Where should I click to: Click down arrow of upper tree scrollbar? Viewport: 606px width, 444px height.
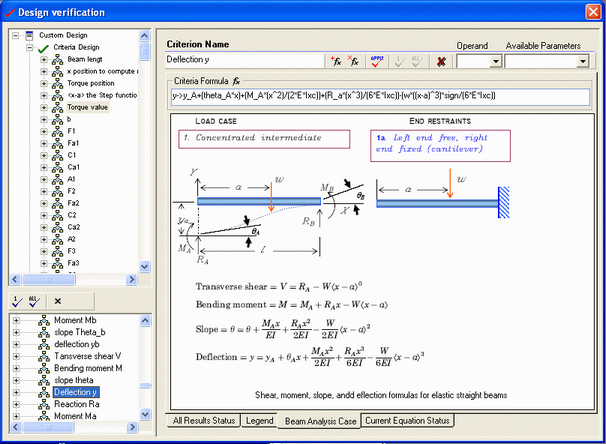coord(144,267)
